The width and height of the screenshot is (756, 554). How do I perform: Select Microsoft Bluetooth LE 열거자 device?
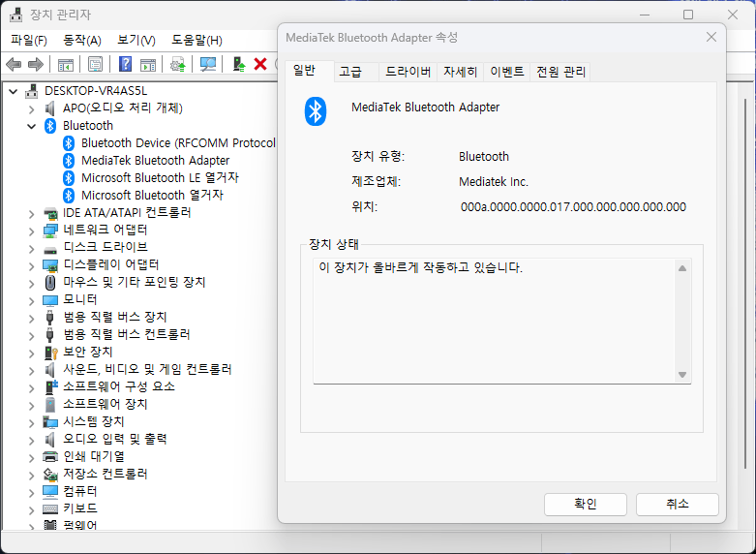[x=160, y=178]
